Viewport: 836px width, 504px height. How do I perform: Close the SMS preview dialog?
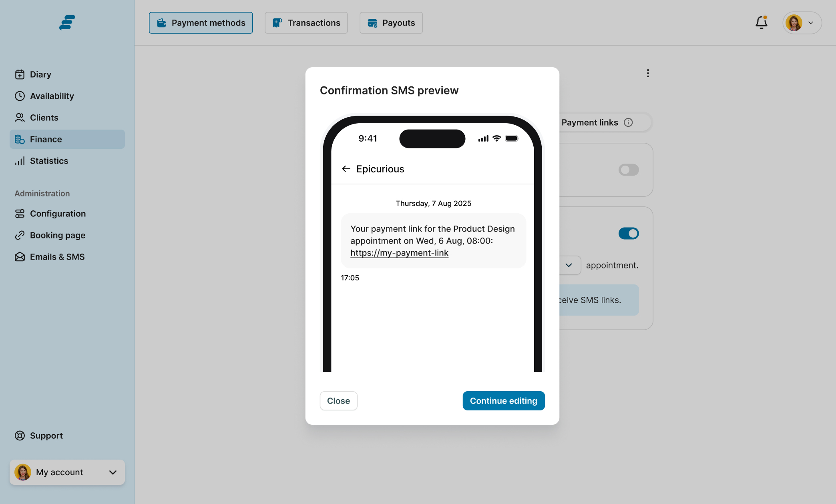click(x=338, y=401)
